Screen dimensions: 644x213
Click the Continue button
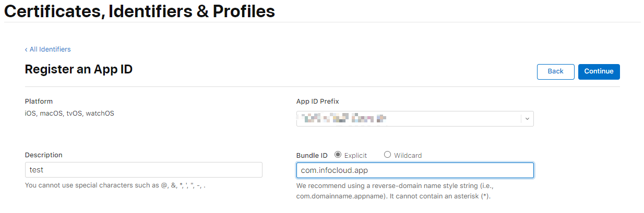[x=599, y=71]
